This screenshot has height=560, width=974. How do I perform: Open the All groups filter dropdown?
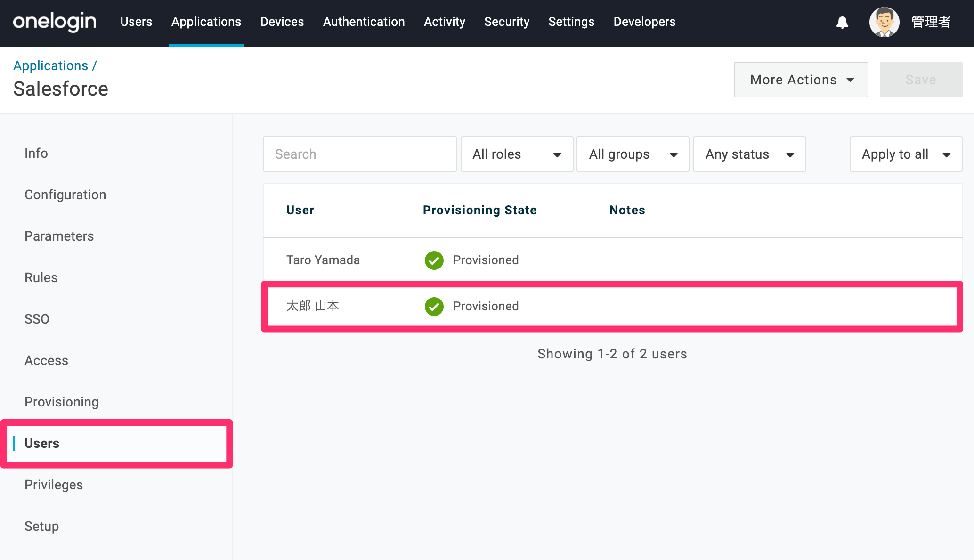click(633, 154)
